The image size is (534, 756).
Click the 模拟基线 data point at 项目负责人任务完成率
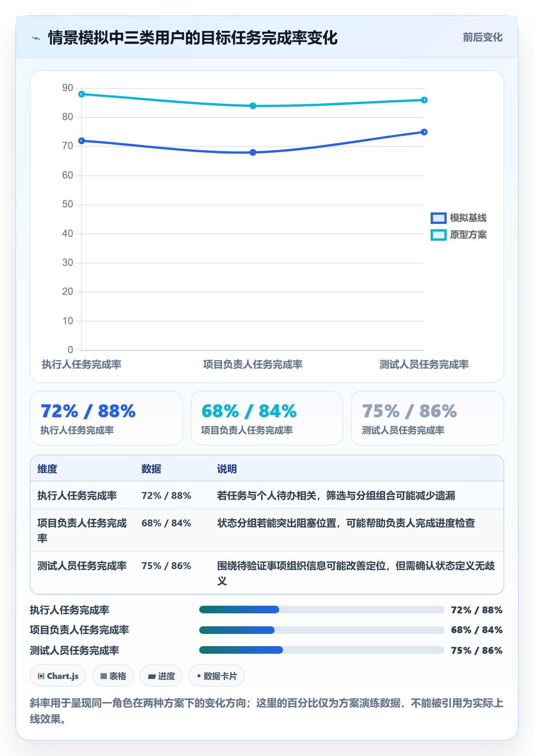coord(253,153)
